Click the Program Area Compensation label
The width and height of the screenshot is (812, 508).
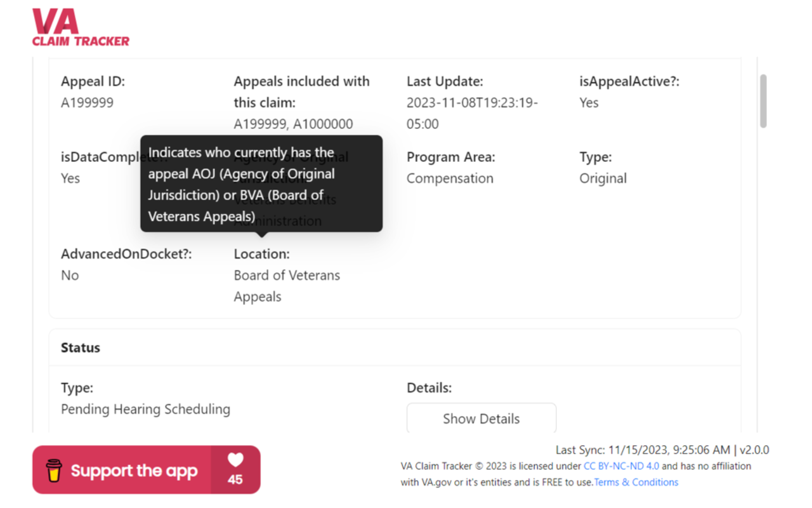point(450,178)
